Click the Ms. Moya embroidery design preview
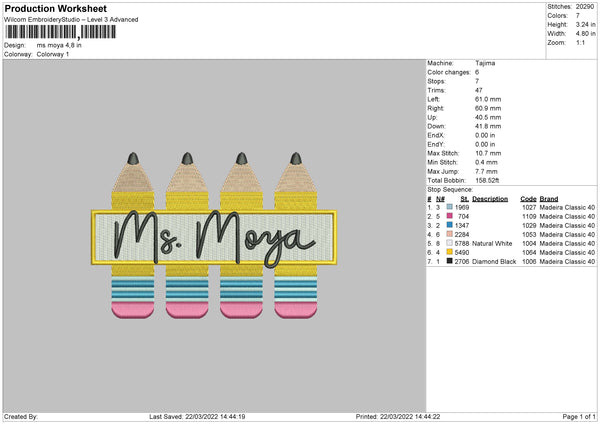This screenshot has height=424, width=600. 214,236
